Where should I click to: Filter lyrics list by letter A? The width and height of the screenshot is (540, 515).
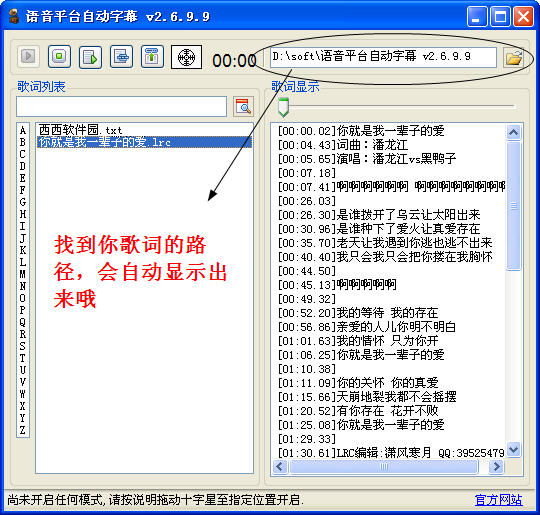[23, 130]
